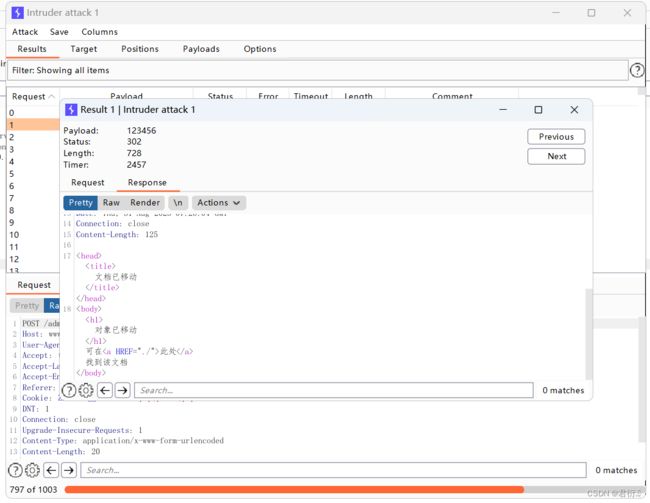The image size is (650, 503).
Task: Open settings gear in main attack search bar
Action: [x=32, y=470]
